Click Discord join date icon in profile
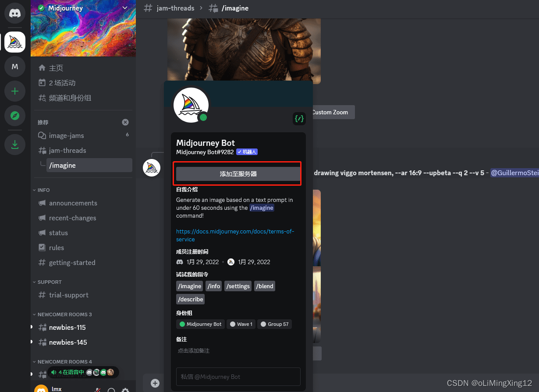This screenshot has height=392, width=539. tap(180, 262)
